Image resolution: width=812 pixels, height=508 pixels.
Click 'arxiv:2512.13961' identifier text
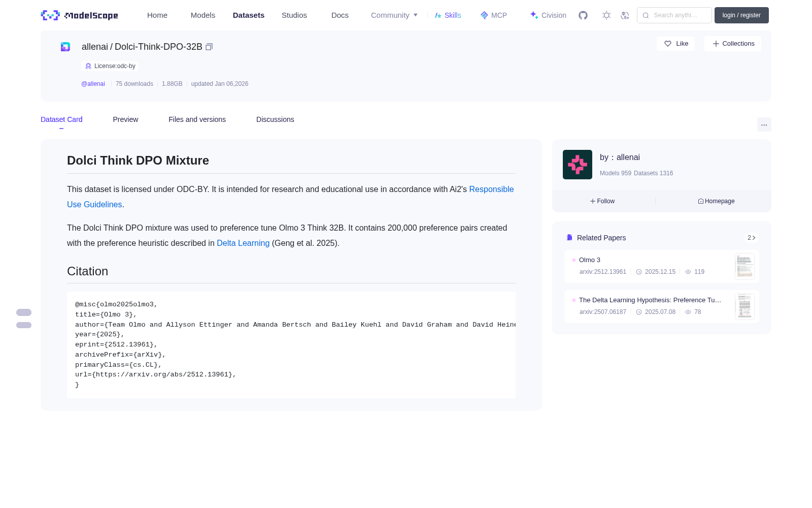(603, 272)
